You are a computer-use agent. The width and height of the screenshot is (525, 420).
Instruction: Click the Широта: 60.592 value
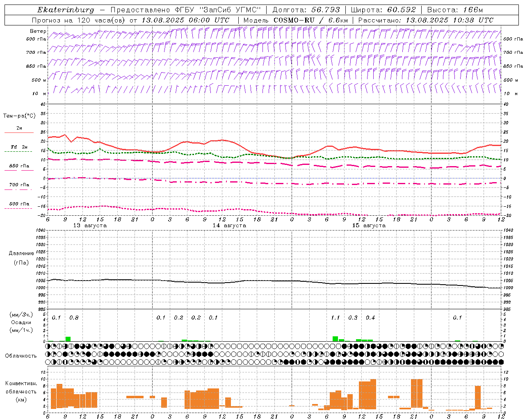[383, 10]
